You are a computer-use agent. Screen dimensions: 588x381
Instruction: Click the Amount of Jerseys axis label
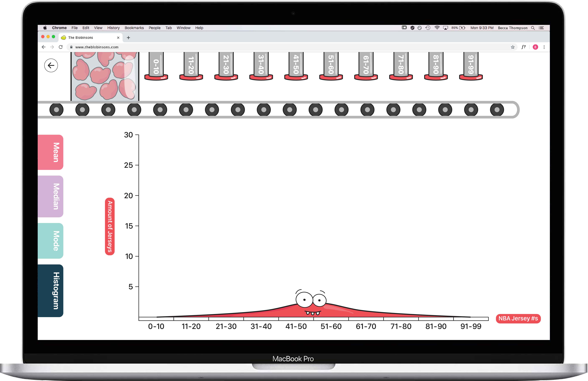(x=110, y=226)
